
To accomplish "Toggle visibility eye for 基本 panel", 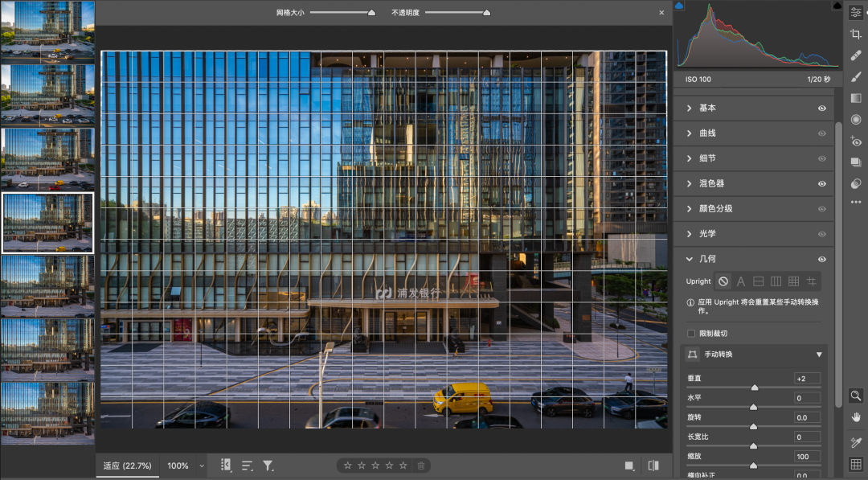I will tap(822, 108).
